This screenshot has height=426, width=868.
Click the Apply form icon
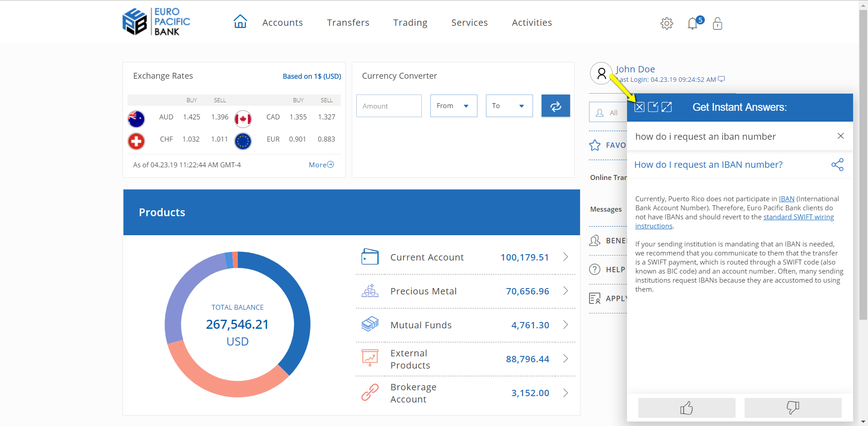[595, 298]
